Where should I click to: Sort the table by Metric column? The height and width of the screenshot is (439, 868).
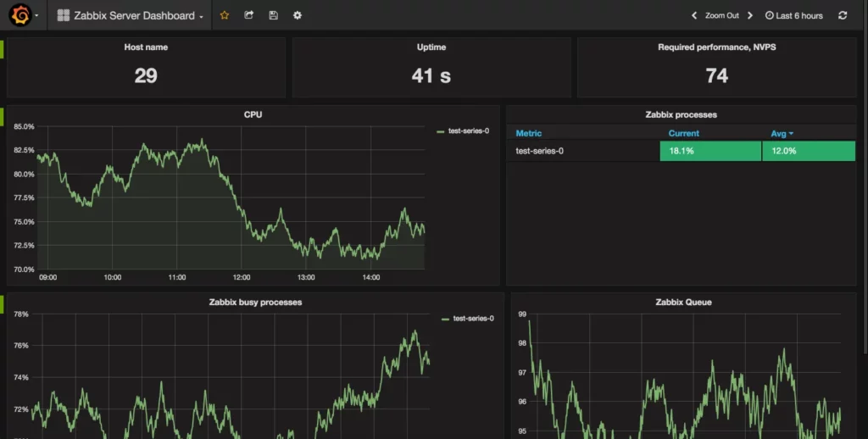[529, 133]
